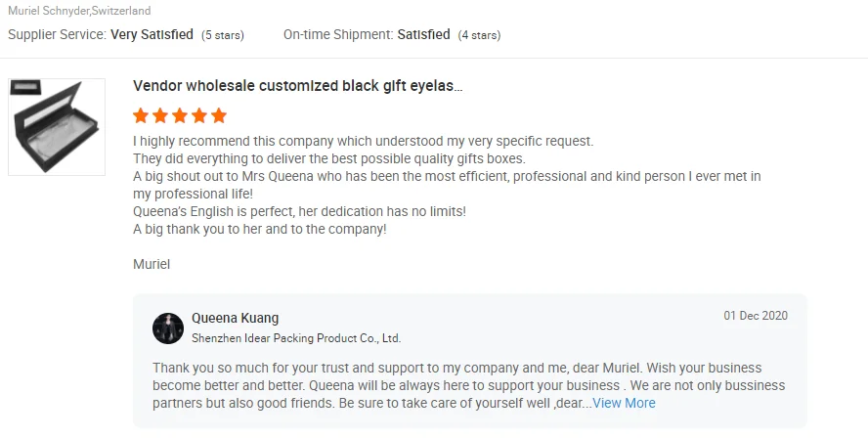
Task: Open the 'Vendor wholesale customized black gift eyelas...' product title
Action: click(x=297, y=86)
